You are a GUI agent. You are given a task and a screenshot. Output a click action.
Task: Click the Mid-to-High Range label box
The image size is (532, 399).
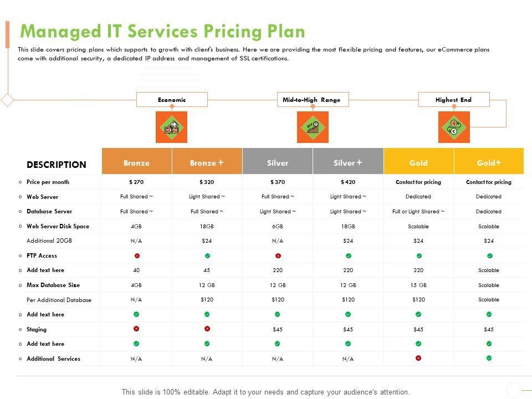(x=313, y=100)
